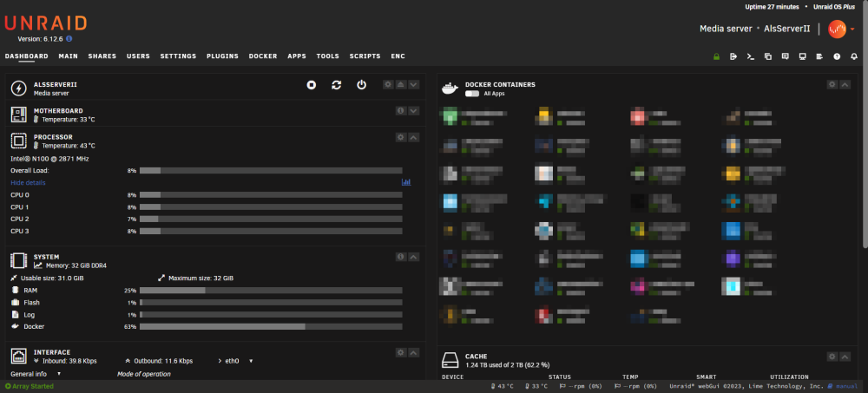
Task: Collapse the System panel
Action: coord(413,257)
